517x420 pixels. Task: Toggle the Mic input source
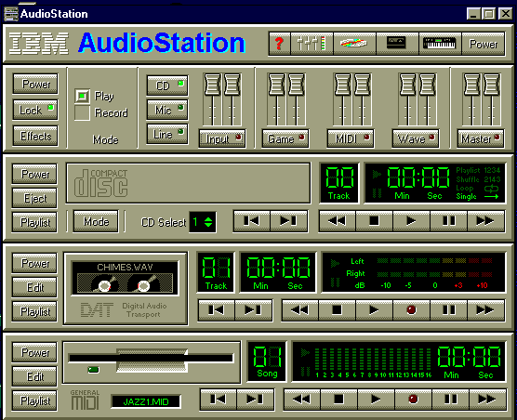click(167, 110)
